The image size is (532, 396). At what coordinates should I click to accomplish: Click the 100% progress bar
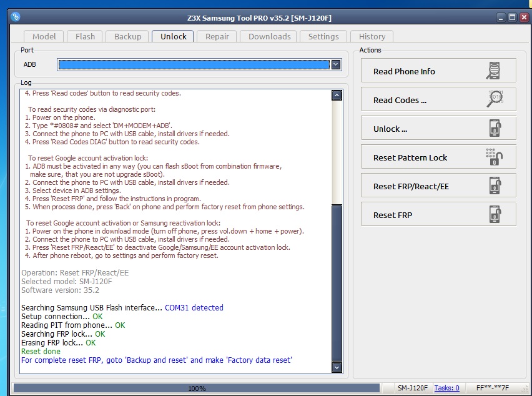click(x=197, y=388)
